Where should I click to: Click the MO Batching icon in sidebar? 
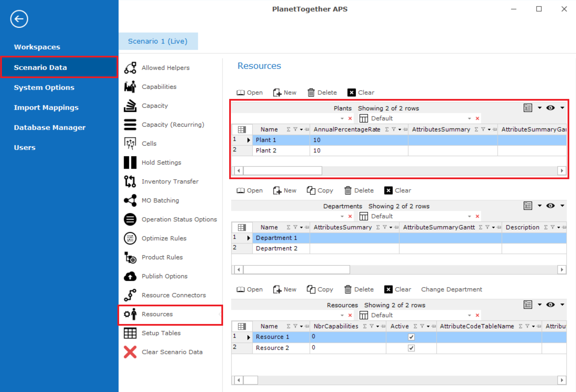click(x=130, y=200)
